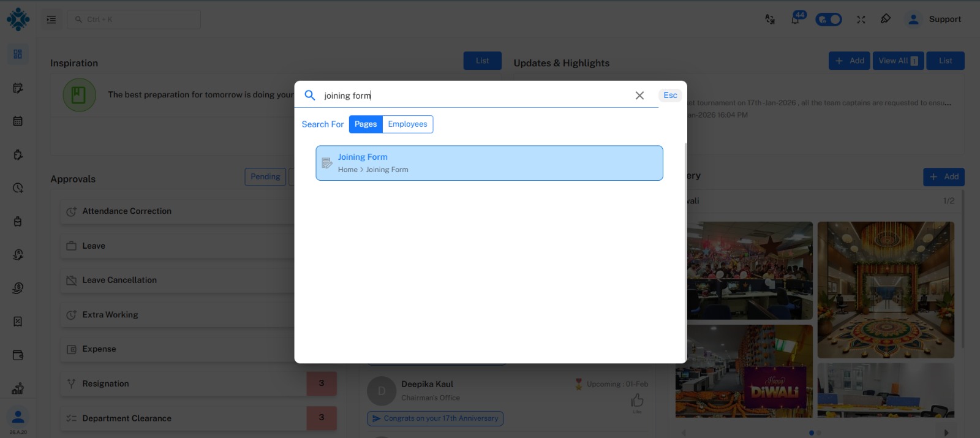Click Add button in Updates & Highlights
Viewport: 980px width, 438px height.
[849, 61]
